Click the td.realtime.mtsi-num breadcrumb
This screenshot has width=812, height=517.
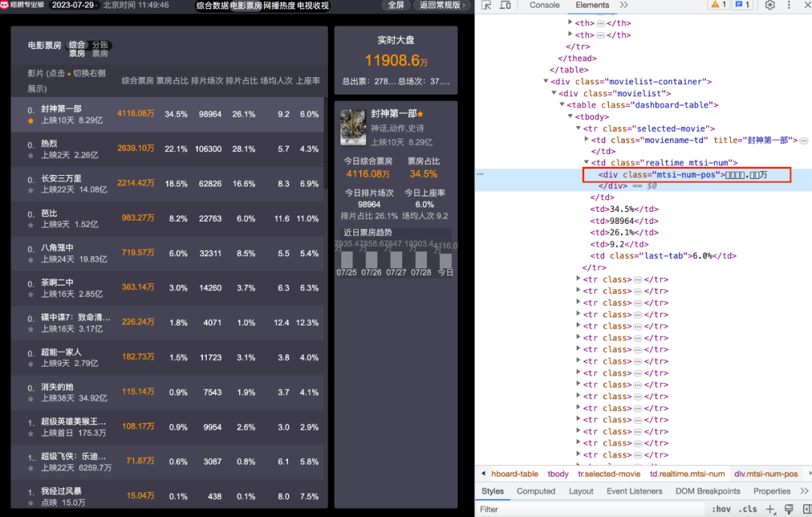[x=687, y=473]
